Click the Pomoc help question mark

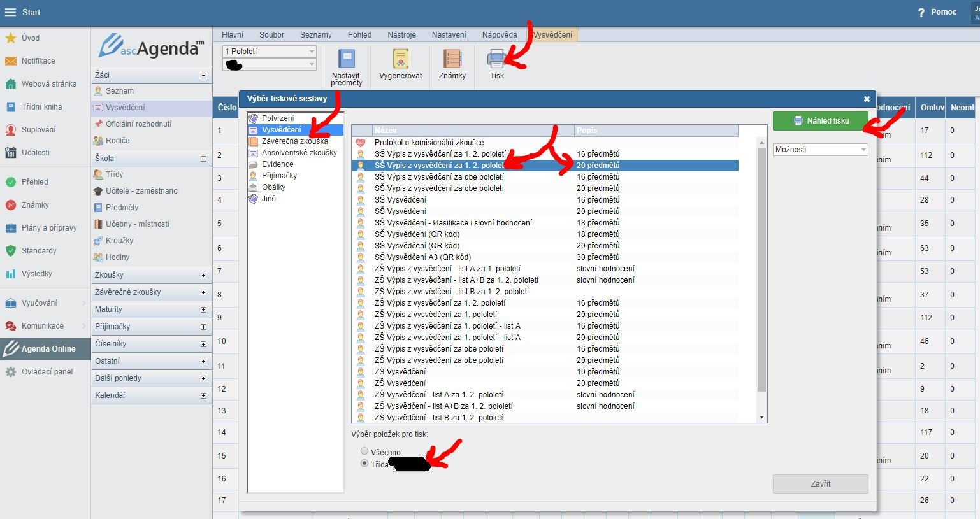(x=921, y=12)
